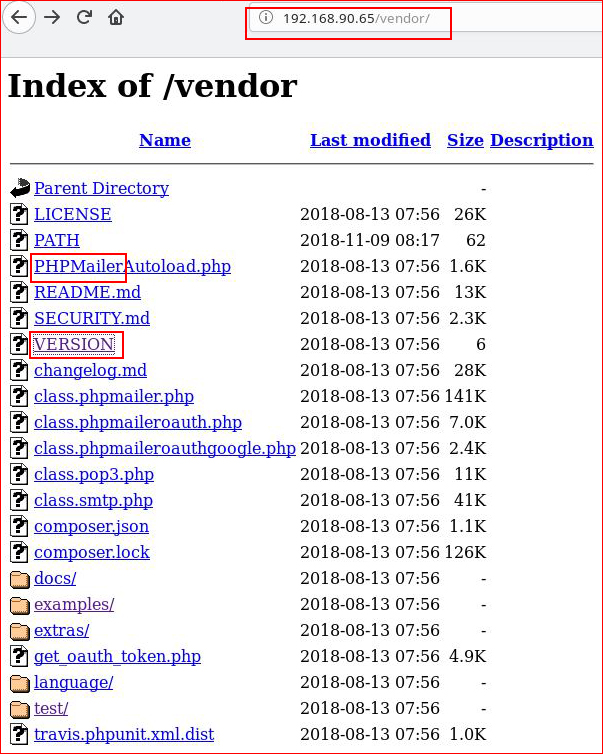Viewport: 603px width, 754px height.
Task: Click the browser forward arrow
Action: coord(52,18)
